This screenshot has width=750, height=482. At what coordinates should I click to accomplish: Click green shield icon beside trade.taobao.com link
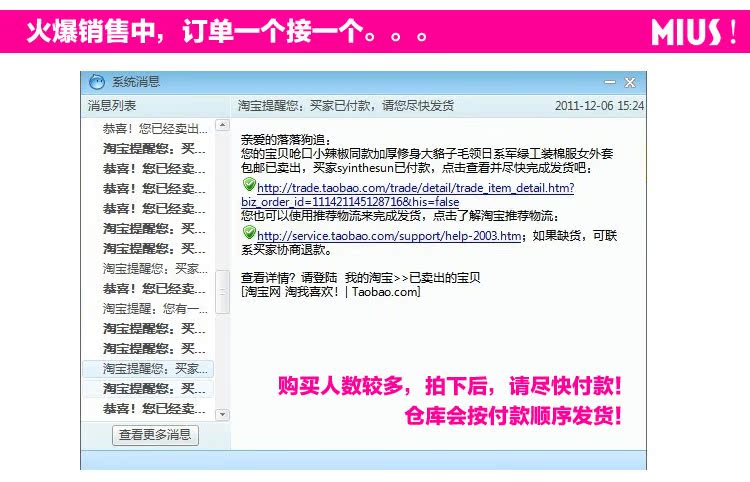point(249,184)
